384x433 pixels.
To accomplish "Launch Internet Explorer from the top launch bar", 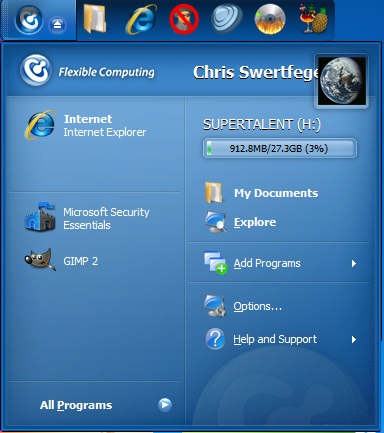I will 141,19.
